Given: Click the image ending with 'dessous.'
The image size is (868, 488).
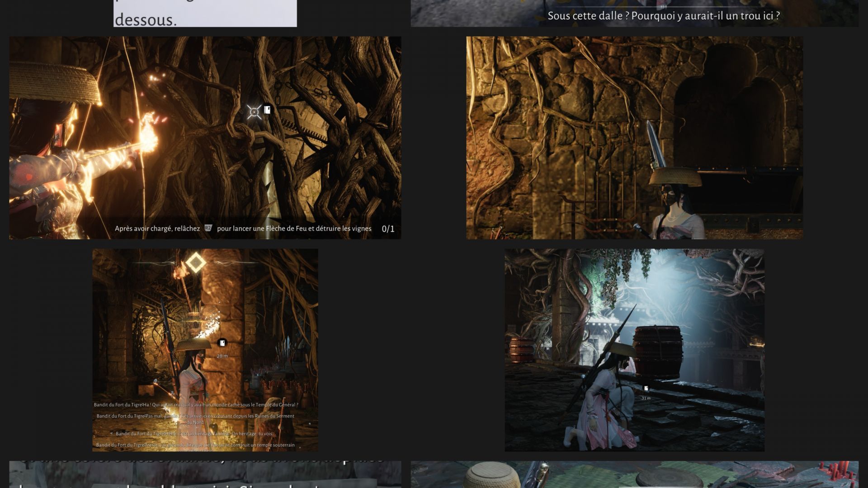Looking at the screenshot, I should click(x=205, y=14).
